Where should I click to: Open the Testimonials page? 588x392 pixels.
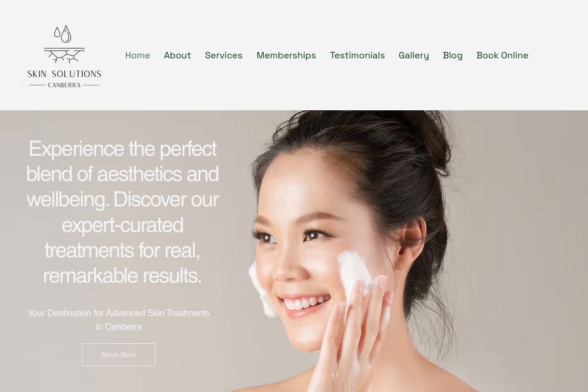point(357,55)
